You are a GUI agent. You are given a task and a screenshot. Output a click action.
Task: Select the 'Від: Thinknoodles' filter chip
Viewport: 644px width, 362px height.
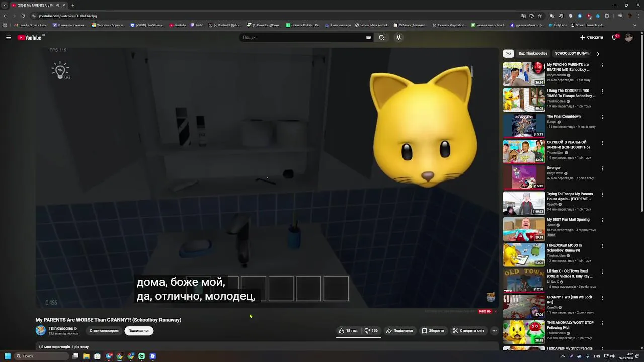533,53
